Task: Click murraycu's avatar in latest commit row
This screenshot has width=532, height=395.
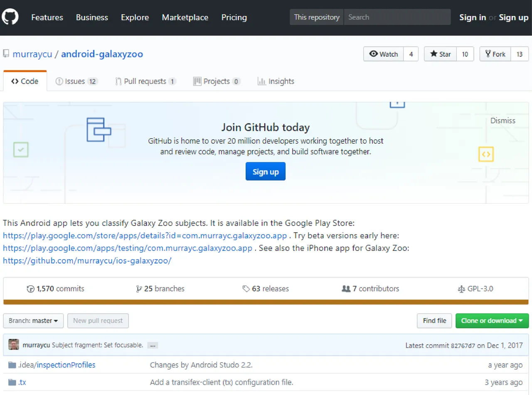Action: (14, 345)
